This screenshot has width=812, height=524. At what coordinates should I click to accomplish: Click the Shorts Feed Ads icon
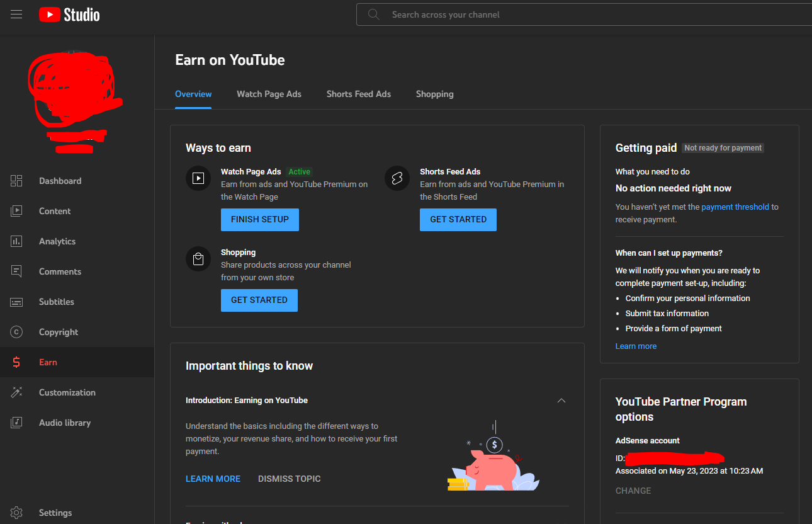(x=397, y=178)
